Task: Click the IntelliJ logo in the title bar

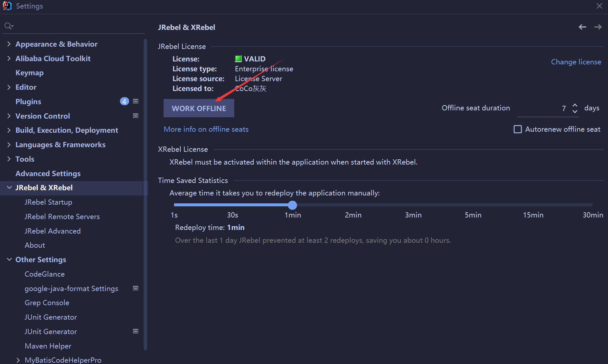Action: point(7,6)
